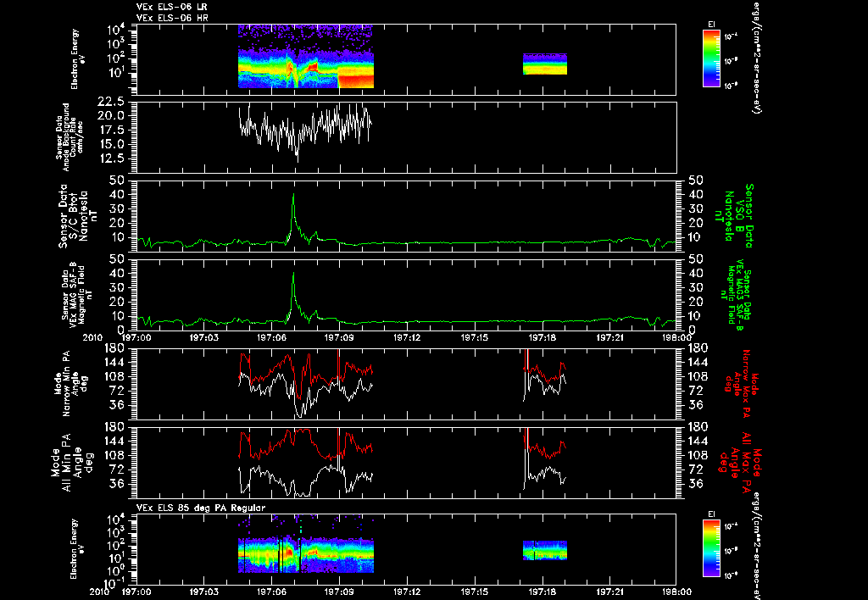Click the white count rate trace in second panel
Viewport: 868px width, 600px height.
[x=305, y=131]
